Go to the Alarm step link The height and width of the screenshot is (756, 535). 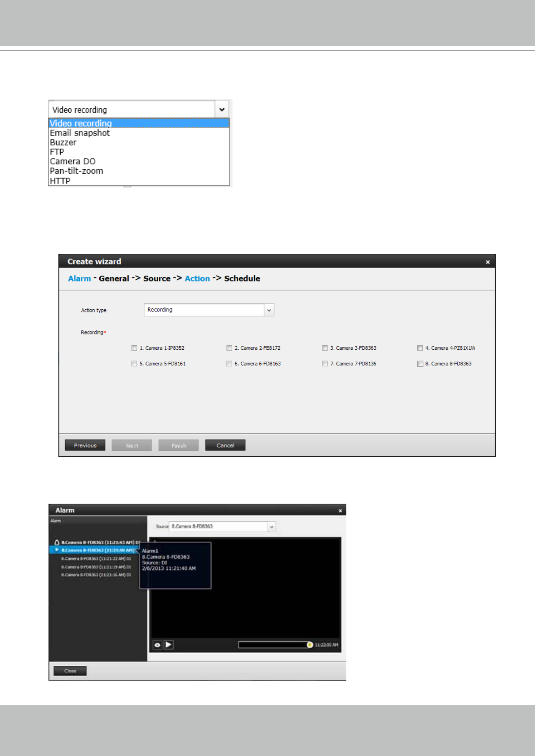pos(80,278)
